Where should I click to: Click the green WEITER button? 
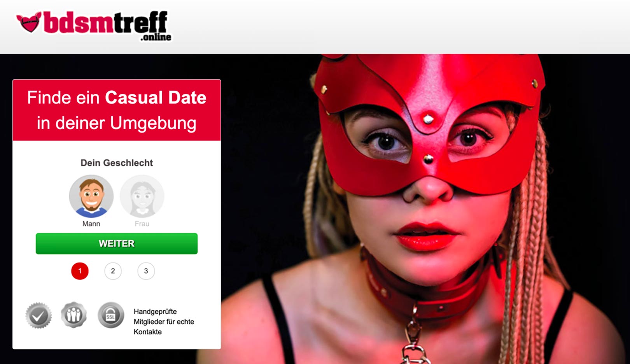pos(117,243)
